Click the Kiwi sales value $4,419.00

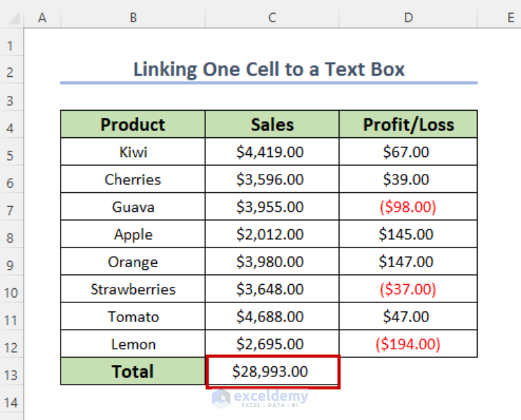272,152
